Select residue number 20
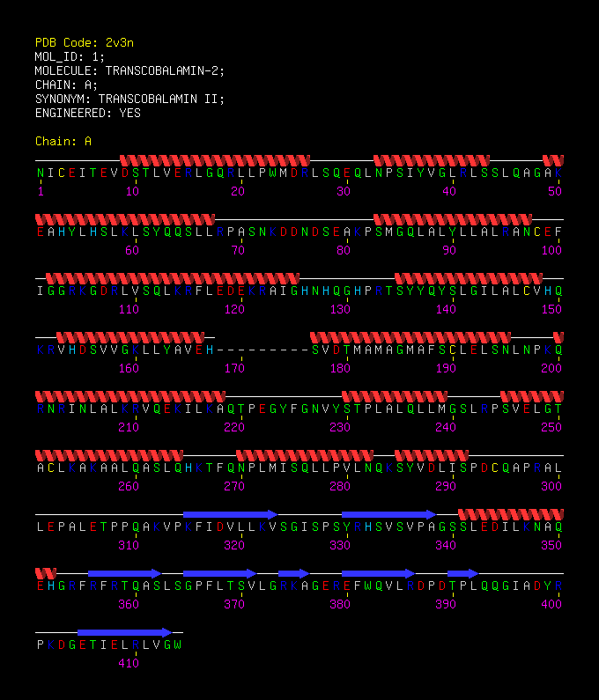The width and height of the screenshot is (599, 700). tap(238, 192)
